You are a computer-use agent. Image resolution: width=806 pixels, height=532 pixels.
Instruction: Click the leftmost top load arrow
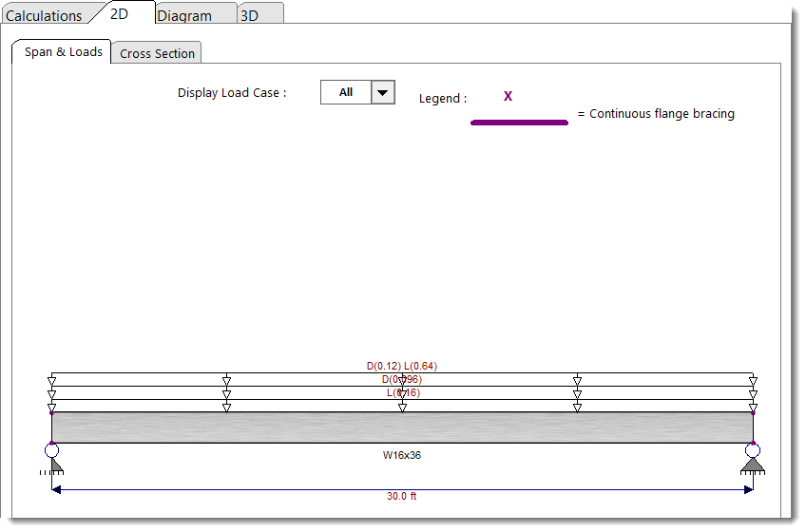(51, 380)
